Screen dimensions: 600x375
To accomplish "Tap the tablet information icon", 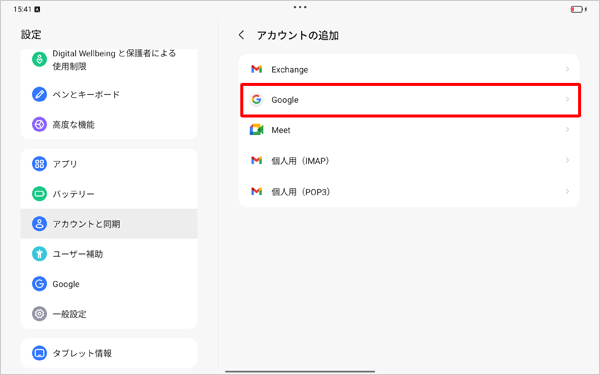I will [x=39, y=353].
